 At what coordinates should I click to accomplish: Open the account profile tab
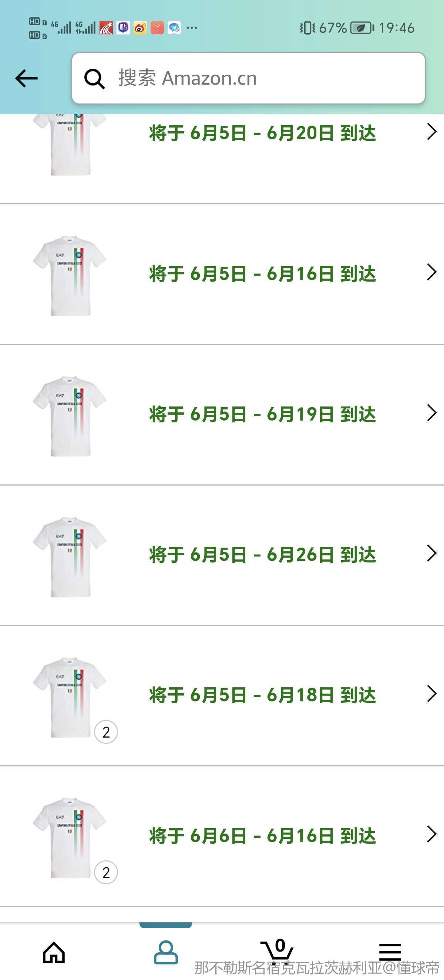166,952
